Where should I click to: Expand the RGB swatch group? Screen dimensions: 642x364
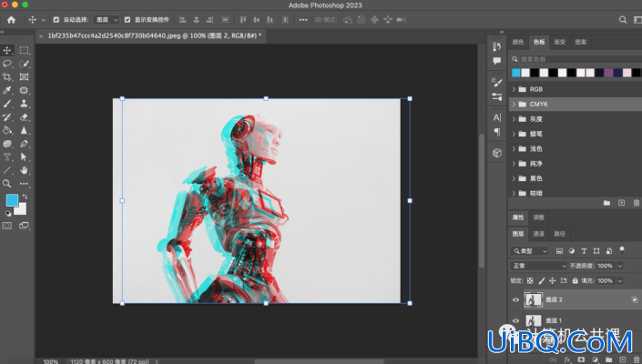pos(514,89)
